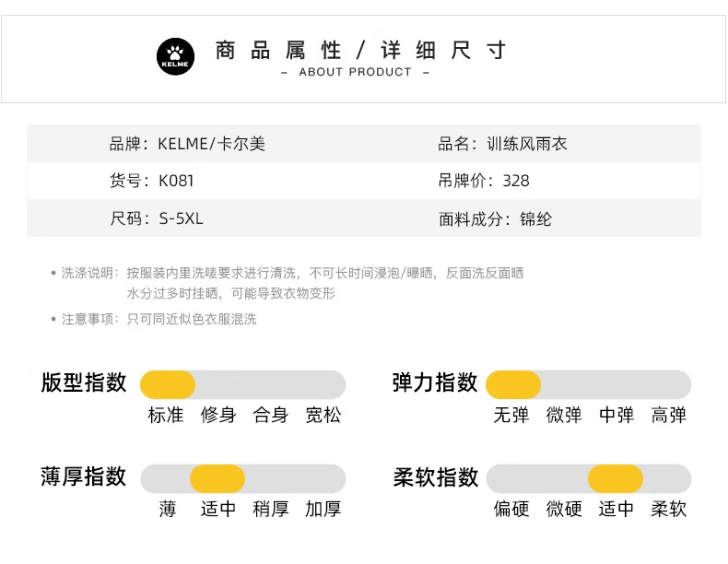Viewport: 728px width, 564px height.
Task: Select the 尺码: S-5XL row
Action: click(156, 219)
